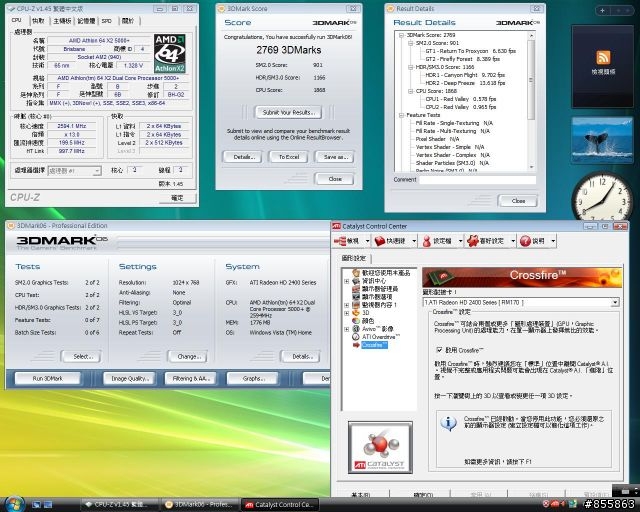Viewport: 640px width, 512px height.
Task: Click the ATI Catalyst logo image
Action: click(380, 448)
